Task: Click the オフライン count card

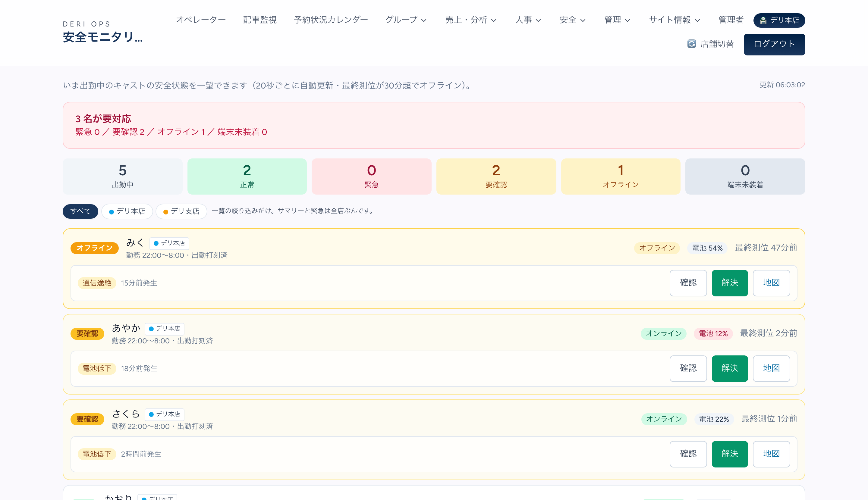Action: (x=621, y=177)
